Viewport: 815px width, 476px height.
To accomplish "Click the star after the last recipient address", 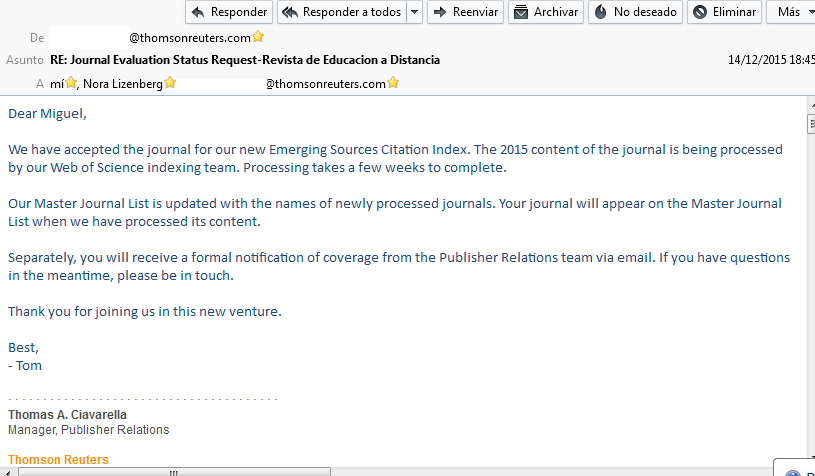I will click(393, 83).
